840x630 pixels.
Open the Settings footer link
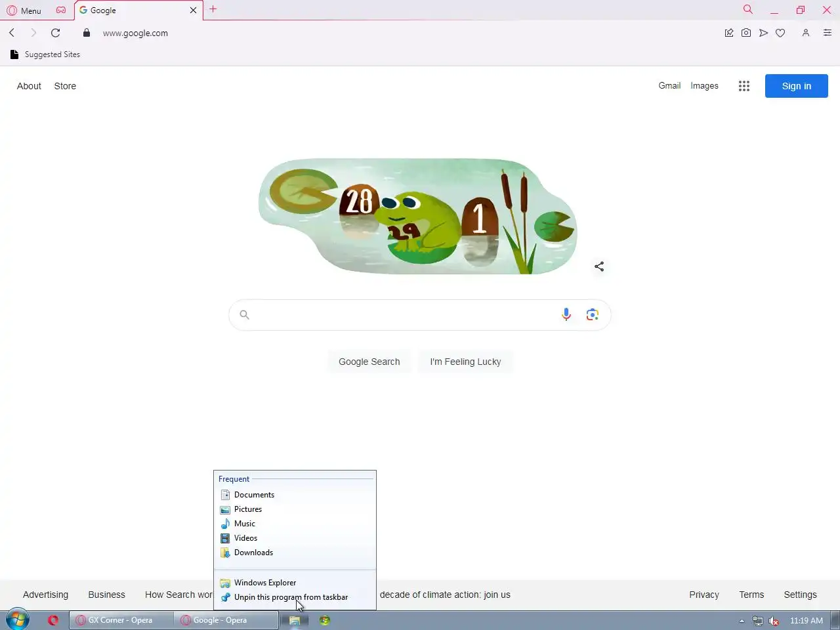coord(800,595)
